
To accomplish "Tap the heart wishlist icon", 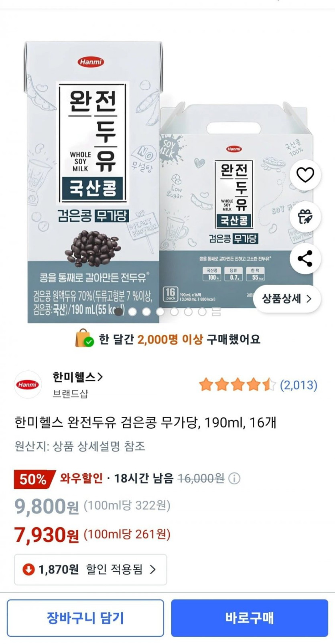I will pos(305,175).
